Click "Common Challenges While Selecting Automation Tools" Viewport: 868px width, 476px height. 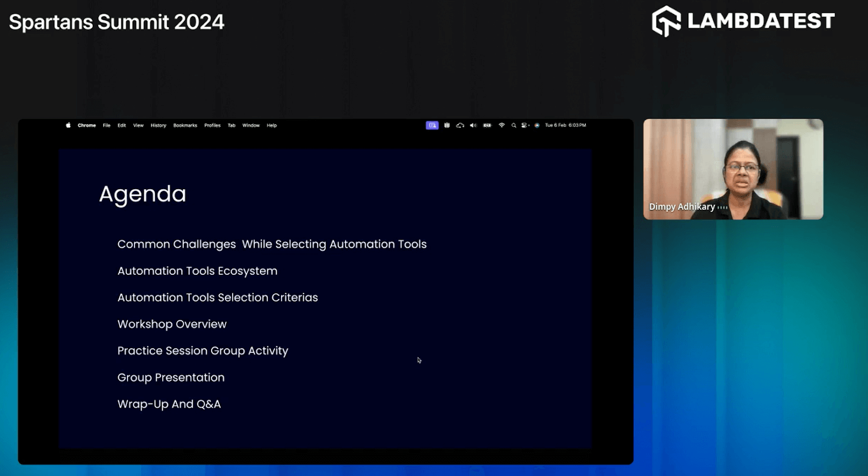pyautogui.click(x=272, y=245)
